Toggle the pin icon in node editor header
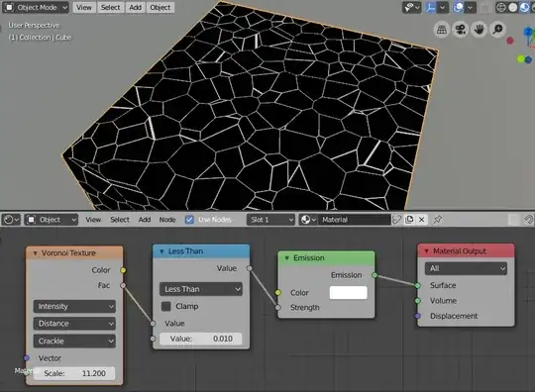The image size is (535, 392). pos(438,220)
